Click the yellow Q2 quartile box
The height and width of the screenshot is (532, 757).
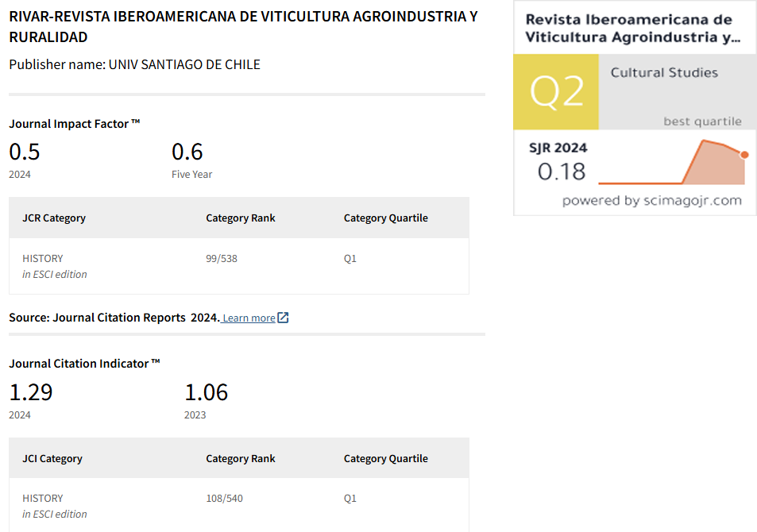[x=556, y=92]
